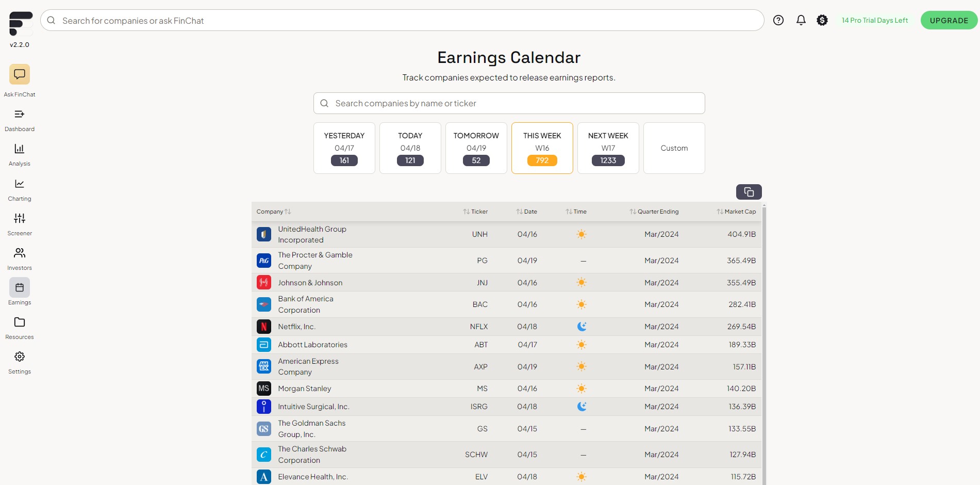Open the Settings gear in sidebar

(x=20, y=357)
